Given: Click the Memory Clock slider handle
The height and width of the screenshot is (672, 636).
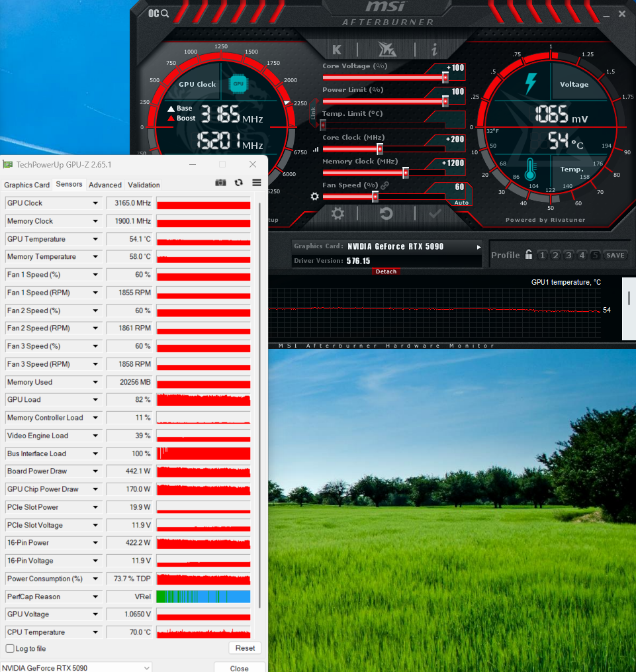Looking at the screenshot, I should 406,173.
